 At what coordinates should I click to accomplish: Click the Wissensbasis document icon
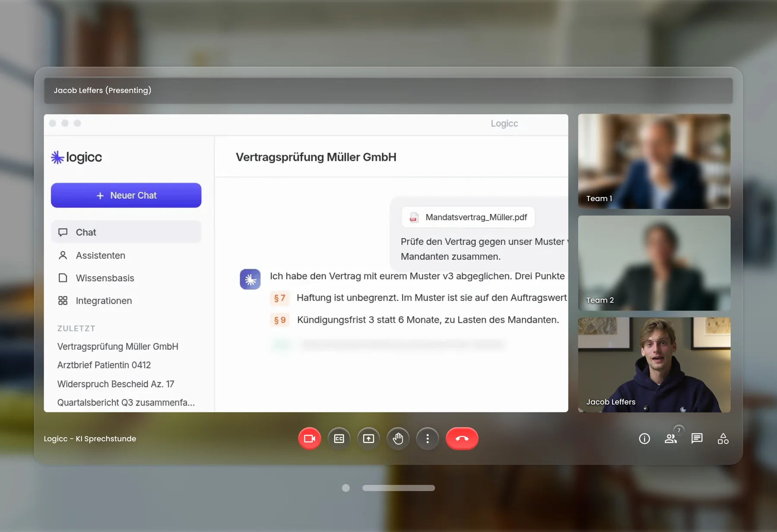[63, 278]
